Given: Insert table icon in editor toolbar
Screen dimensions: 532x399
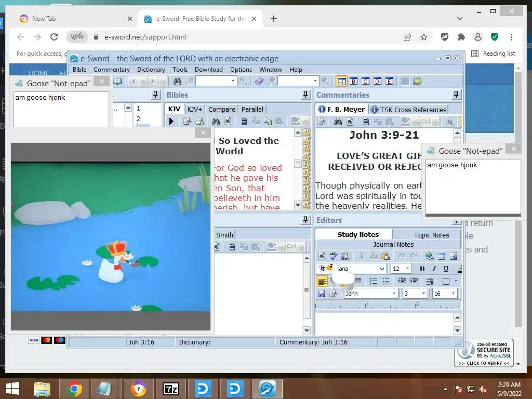Looking at the screenshot, I should (442, 256).
